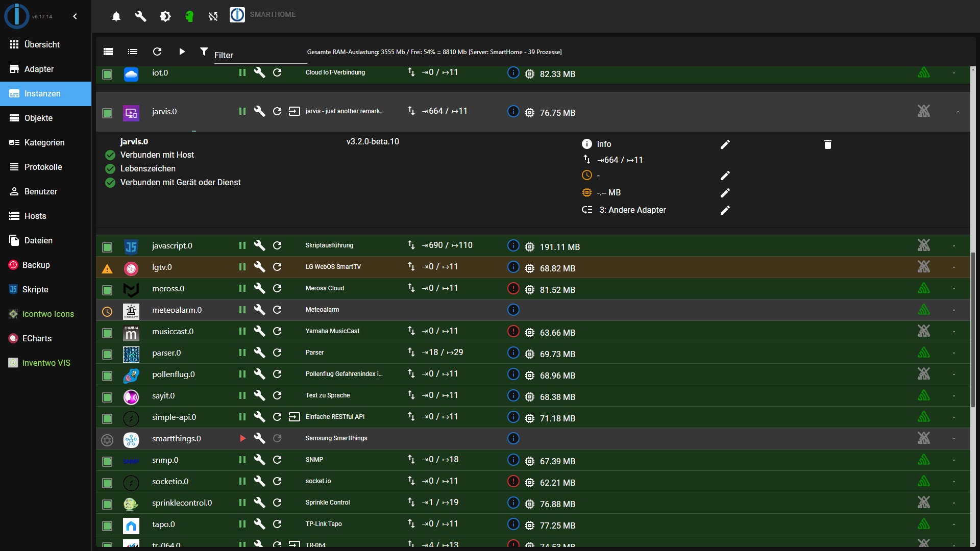
Task: Expand the snmp.0 row details
Action: [x=954, y=460]
